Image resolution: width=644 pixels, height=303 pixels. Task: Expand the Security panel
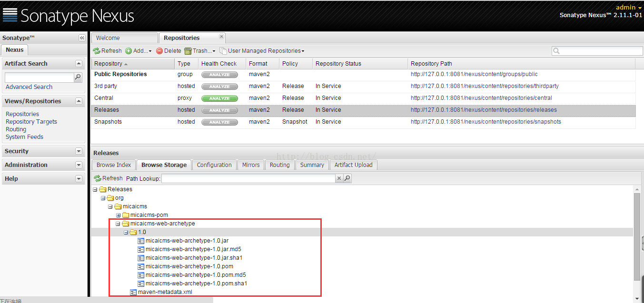pos(79,151)
